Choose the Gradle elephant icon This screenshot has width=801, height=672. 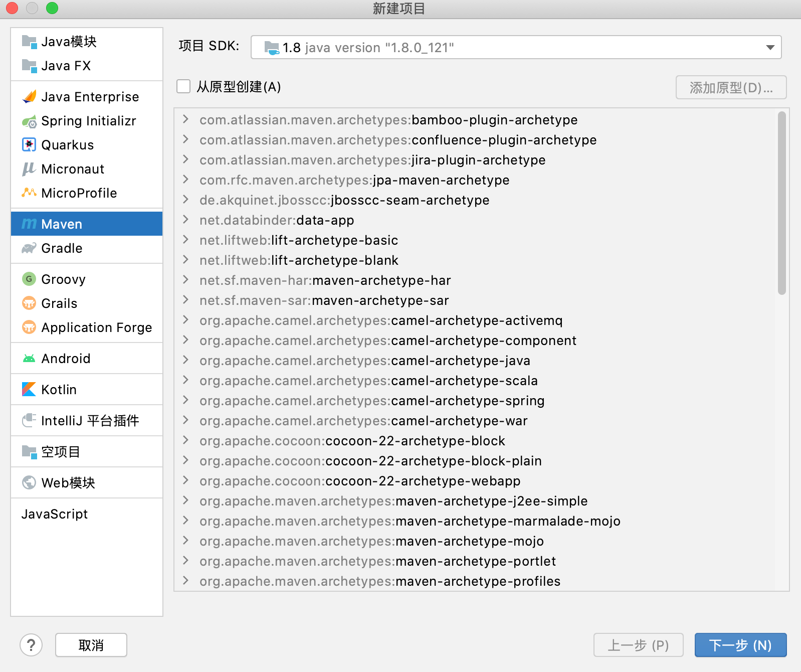(29, 248)
